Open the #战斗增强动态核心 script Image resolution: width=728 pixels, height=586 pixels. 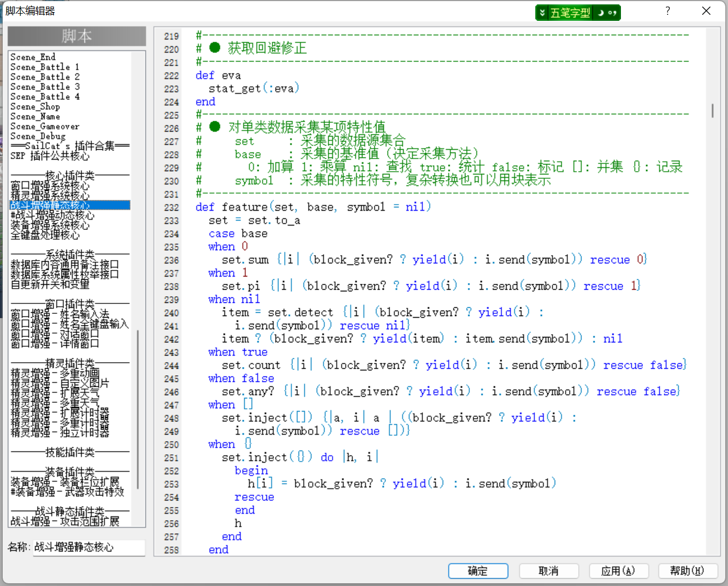[x=52, y=215]
